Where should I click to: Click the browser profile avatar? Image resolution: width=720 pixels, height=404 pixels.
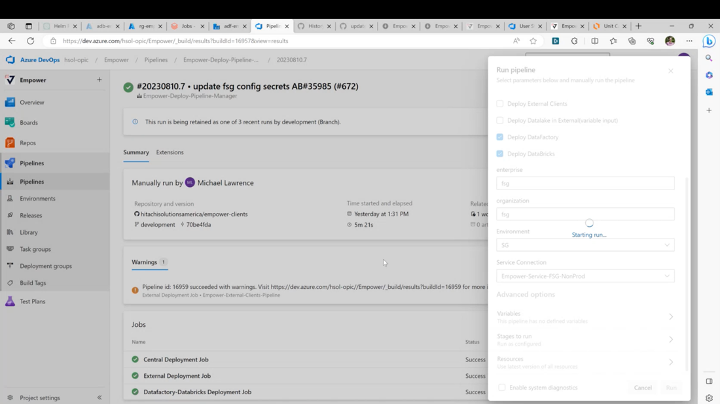click(670, 41)
